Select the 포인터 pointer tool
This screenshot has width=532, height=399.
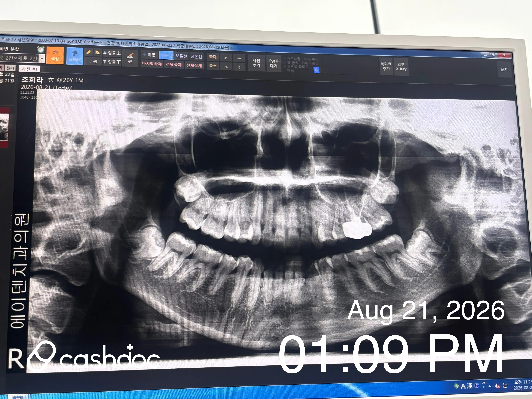[x=75, y=56]
